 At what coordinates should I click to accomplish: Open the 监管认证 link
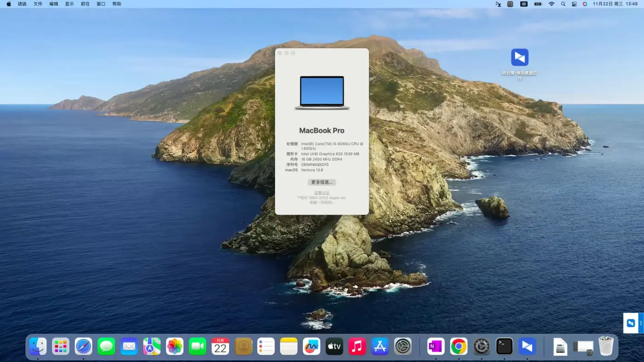point(322,193)
